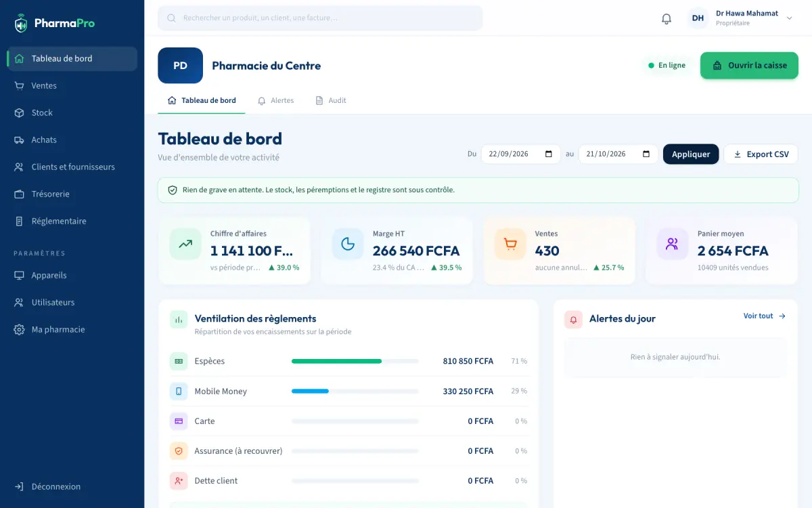Expand the Dr Hawa Mahamat user menu
Viewport: 812px width, 508px height.
pyautogui.click(x=741, y=18)
